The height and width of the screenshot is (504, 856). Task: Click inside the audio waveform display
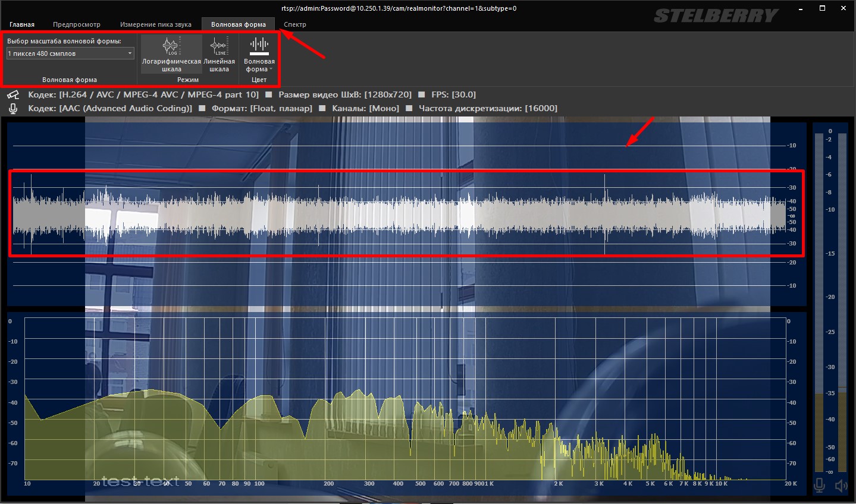pos(406,215)
